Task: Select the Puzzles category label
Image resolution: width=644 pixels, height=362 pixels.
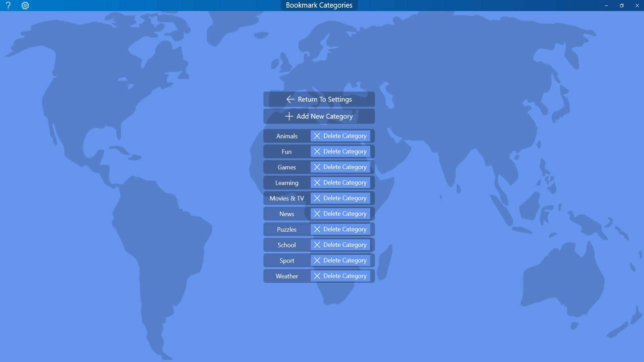Action: point(287,230)
